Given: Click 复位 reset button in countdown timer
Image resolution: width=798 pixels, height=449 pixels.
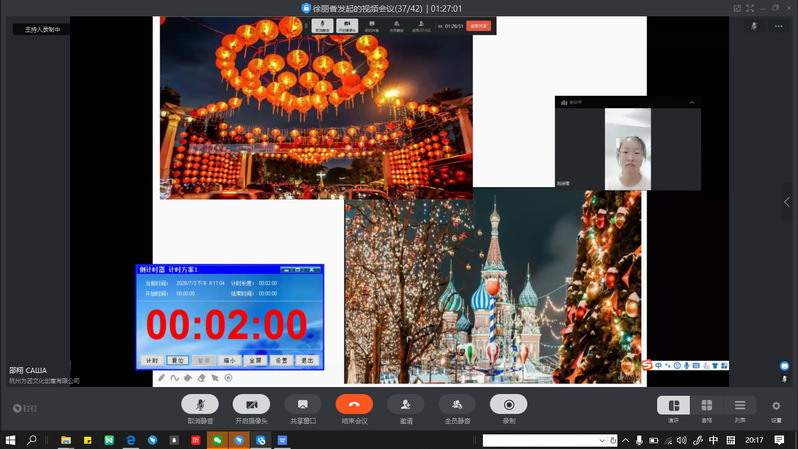Looking at the screenshot, I should pyautogui.click(x=178, y=360).
